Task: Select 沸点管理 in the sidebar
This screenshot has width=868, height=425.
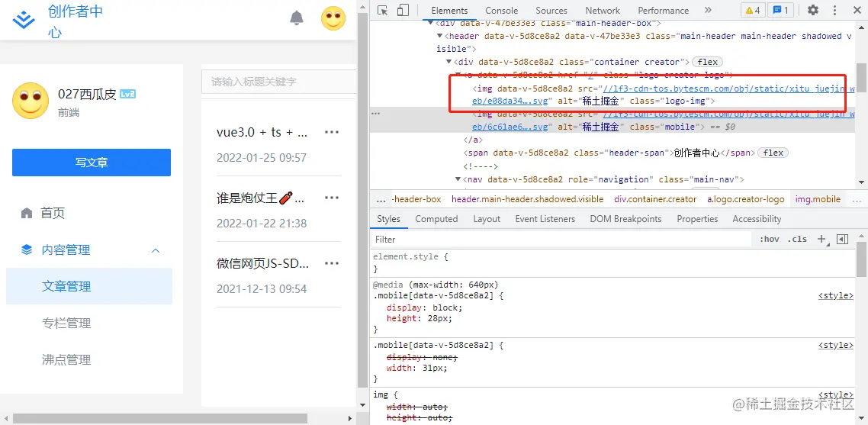Action: click(x=66, y=359)
